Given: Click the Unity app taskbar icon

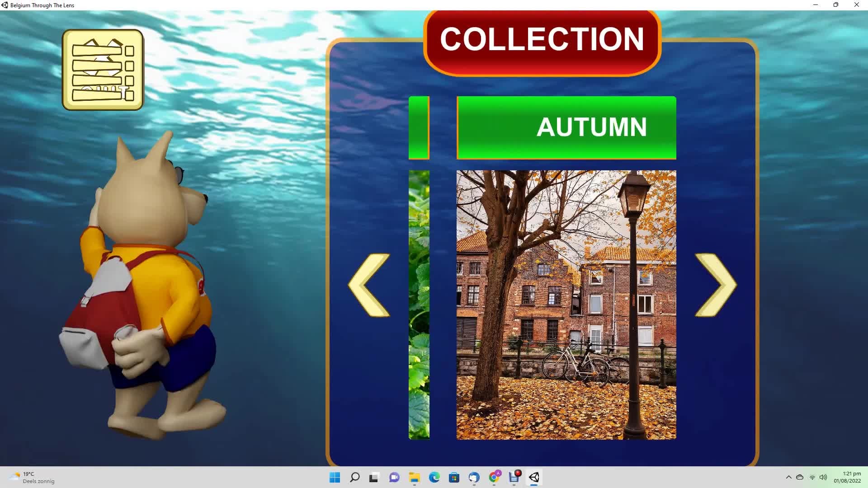Looking at the screenshot, I should [x=534, y=477].
